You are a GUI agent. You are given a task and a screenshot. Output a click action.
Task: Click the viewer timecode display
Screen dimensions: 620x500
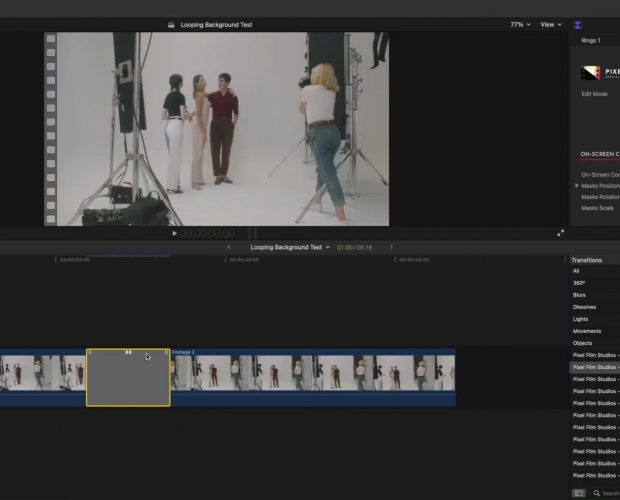pyautogui.click(x=208, y=233)
